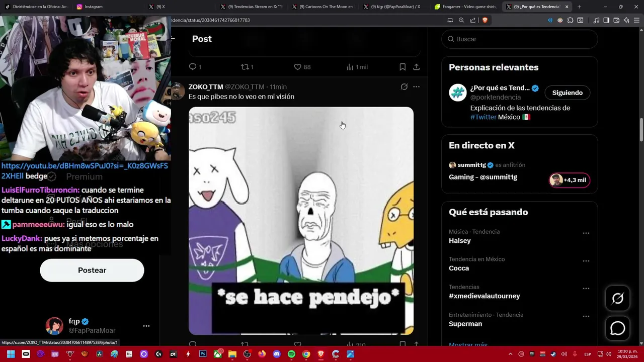Click the back arrow beside the Post heading
The image size is (644, 362).
click(x=173, y=39)
